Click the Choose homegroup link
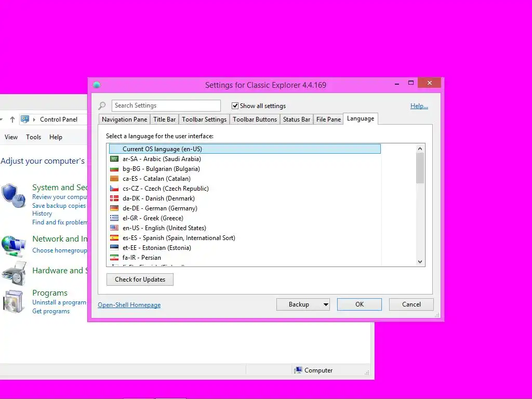Screen dimensions: 532x399 60,250
